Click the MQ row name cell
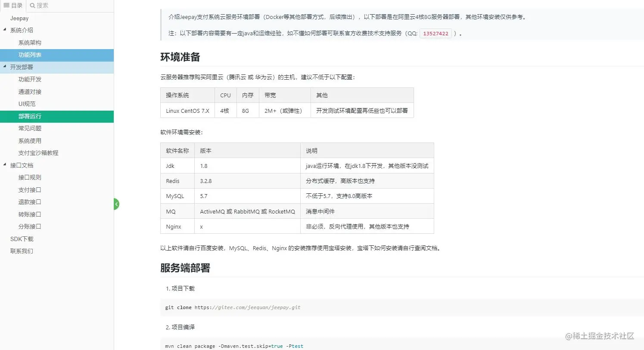Image resolution: width=644 pixels, height=350 pixels. pyautogui.click(x=177, y=211)
